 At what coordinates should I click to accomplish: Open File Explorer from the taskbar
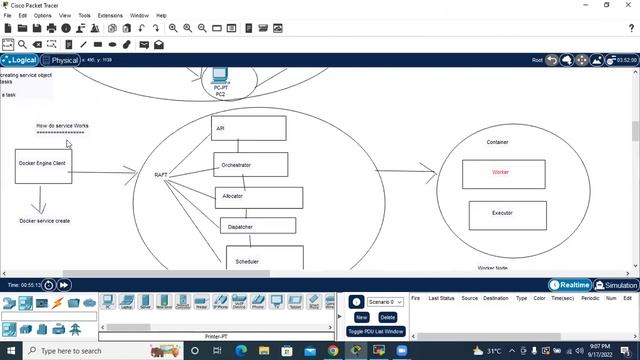coord(264,351)
